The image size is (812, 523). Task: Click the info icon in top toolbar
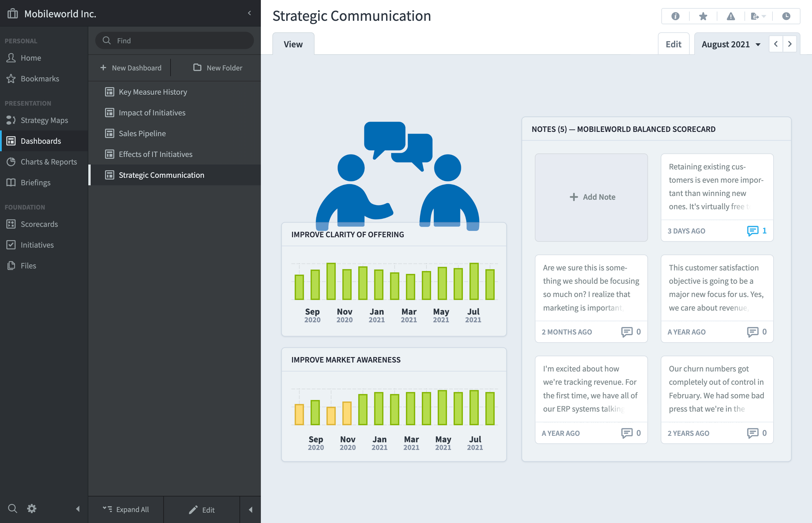(x=675, y=16)
